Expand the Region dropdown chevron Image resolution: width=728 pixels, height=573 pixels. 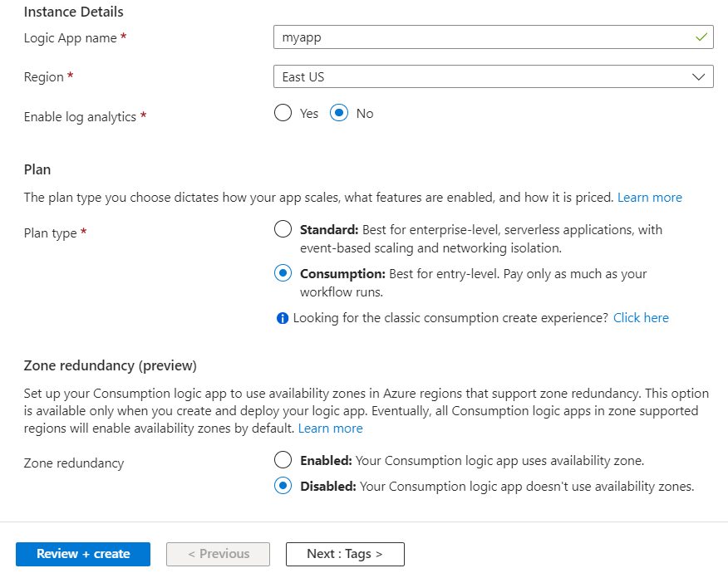pyautogui.click(x=698, y=77)
